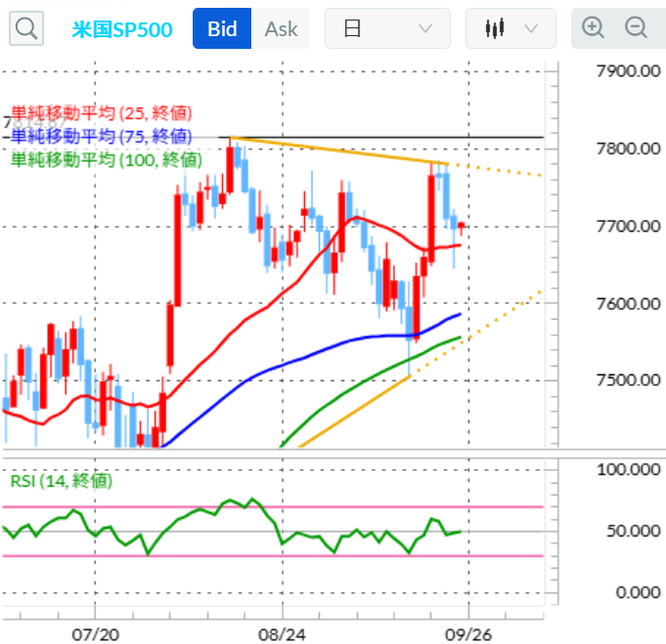Click the 07/20 date axis label

[x=95, y=634]
